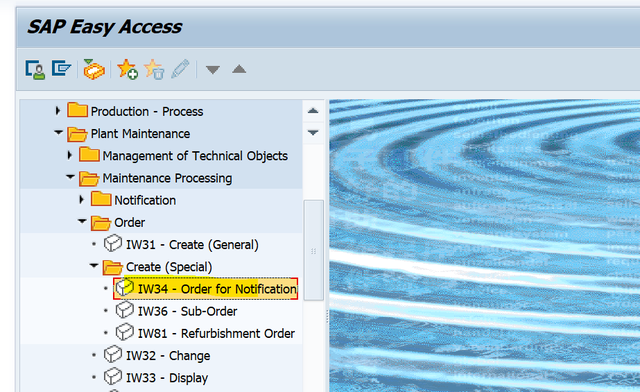Add to favorites with star-plus icon

pyautogui.click(x=127, y=69)
